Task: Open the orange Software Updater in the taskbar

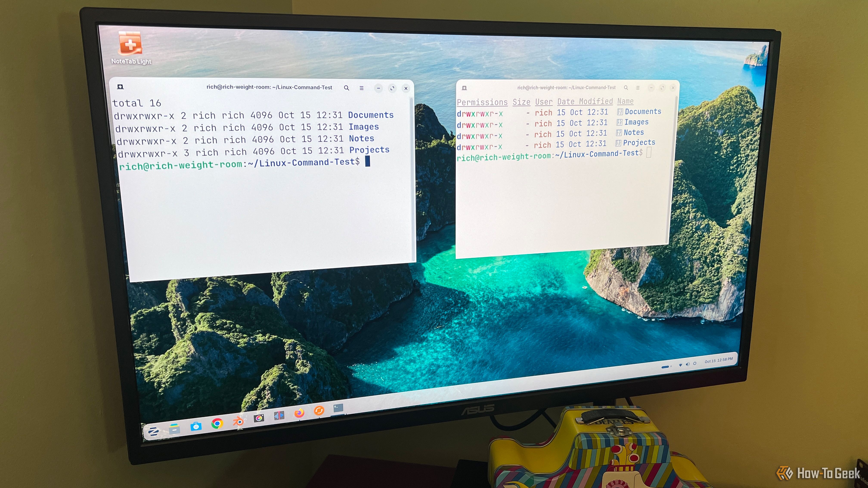Action: (319, 411)
